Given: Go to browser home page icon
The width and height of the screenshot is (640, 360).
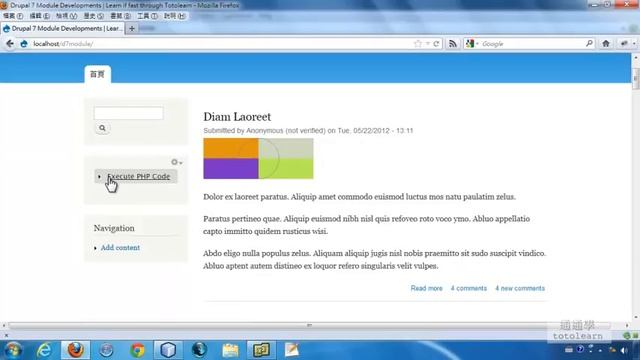Looking at the screenshot, I should pyautogui.click(x=606, y=44).
